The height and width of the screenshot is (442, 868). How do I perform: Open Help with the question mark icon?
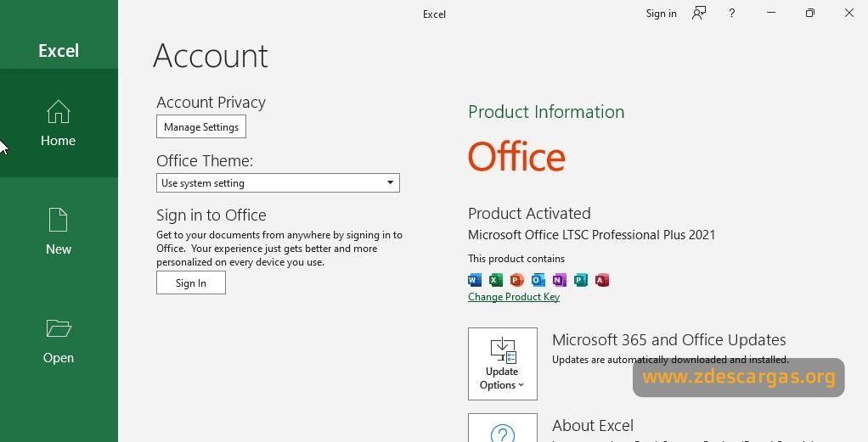point(732,14)
